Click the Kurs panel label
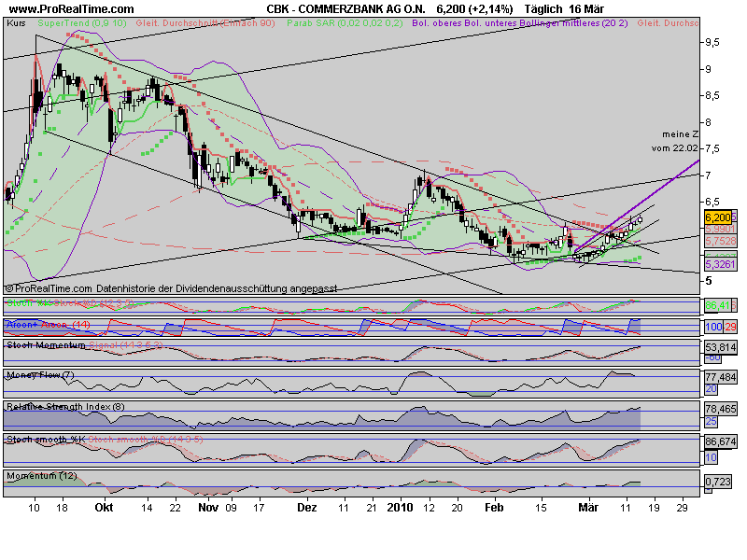The image size is (747, 560). 16,22
